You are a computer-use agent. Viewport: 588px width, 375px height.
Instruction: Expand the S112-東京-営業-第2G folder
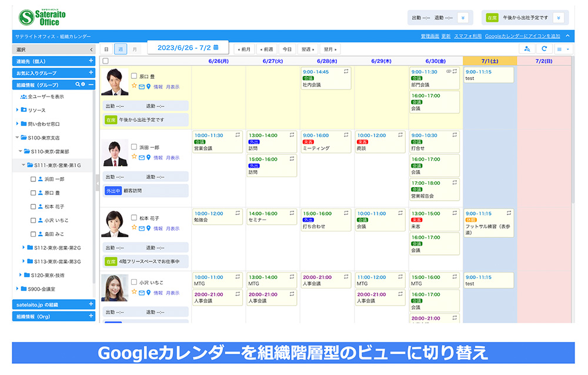(24, 247)
